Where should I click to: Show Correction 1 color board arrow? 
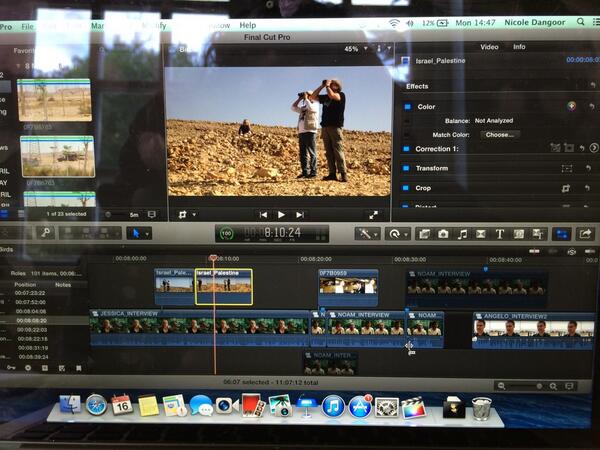(593, 148)
